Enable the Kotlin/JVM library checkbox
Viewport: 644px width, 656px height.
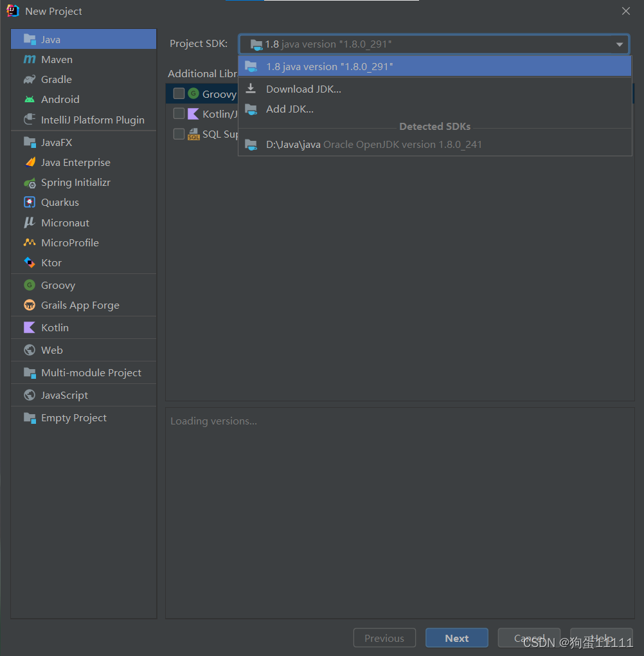[x=179, y=114]
